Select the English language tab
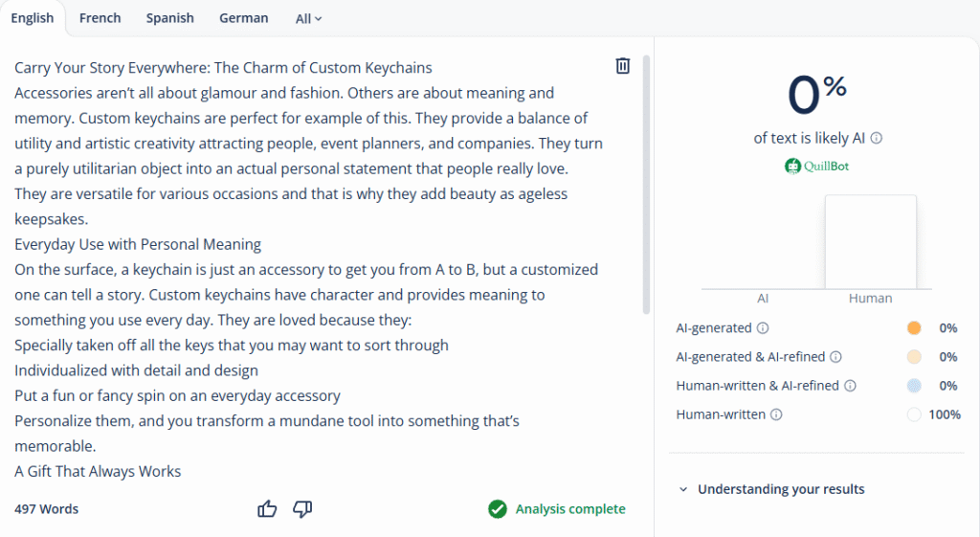The height and width of the screenshot is (537, 980). coord(33,18)
